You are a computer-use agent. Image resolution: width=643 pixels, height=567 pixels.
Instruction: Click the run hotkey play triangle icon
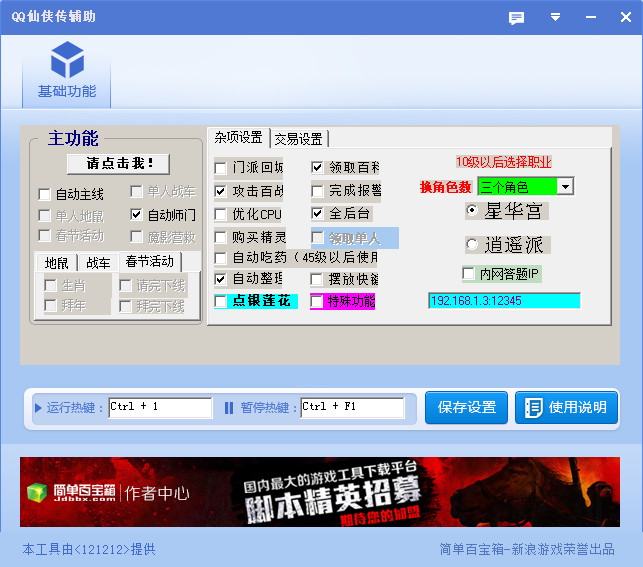38,407
